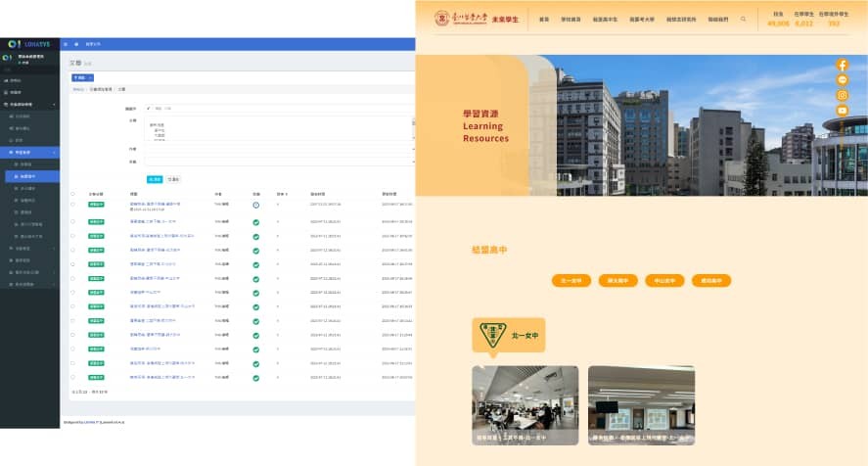868x466 pixels.
Task: Click the green triangular school badge above the photos
Action: pos(492,335)
